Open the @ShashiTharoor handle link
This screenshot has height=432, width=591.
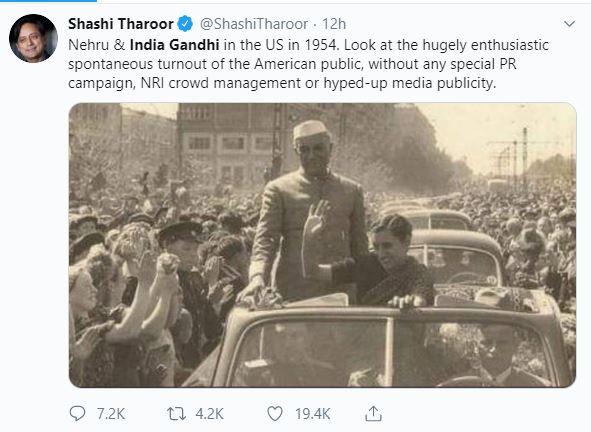[x=254, y=24]
